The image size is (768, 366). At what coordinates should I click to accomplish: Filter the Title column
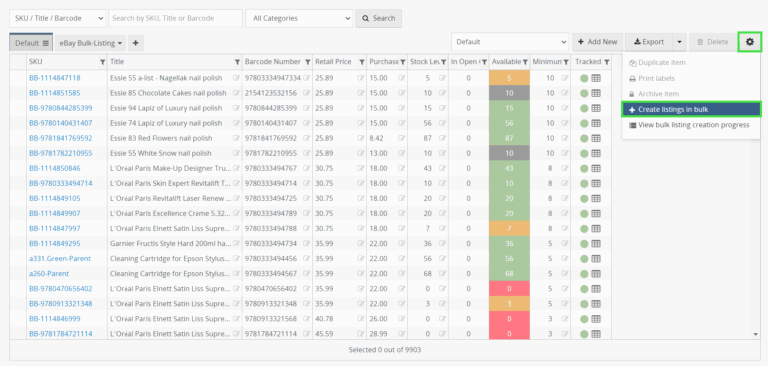pyautogui.click(x=237, y=62)
